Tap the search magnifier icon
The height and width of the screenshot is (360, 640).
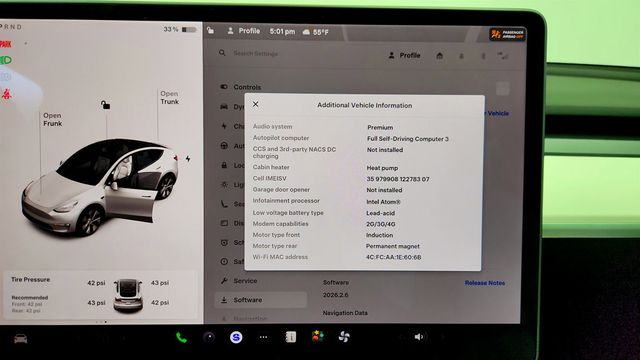click(222, 53)
